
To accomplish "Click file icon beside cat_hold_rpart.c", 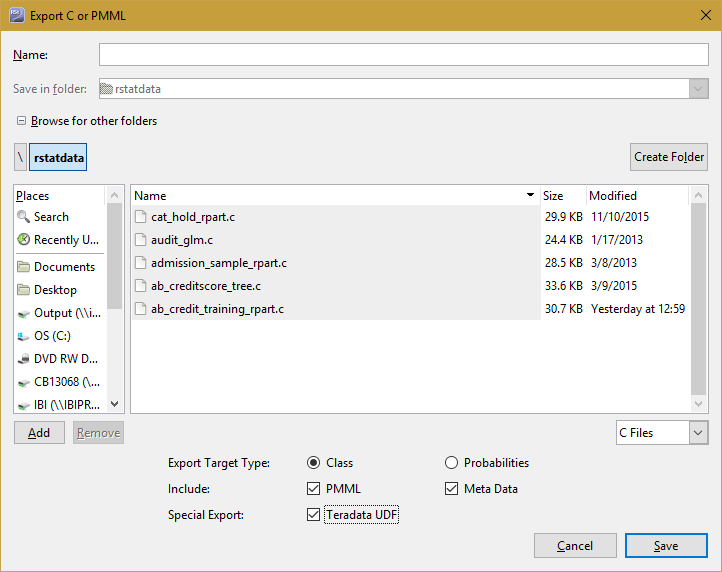I will coord(140,216).
